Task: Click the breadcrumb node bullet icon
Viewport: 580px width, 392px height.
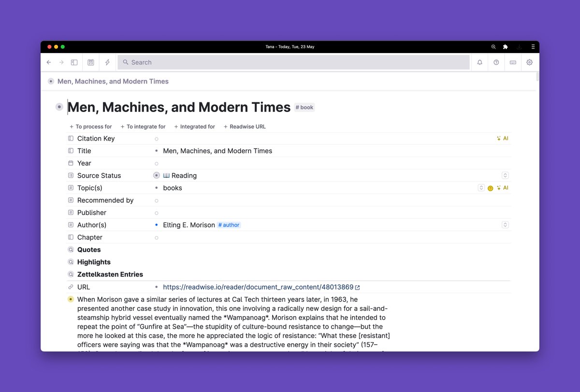Action: click(51, 82)
